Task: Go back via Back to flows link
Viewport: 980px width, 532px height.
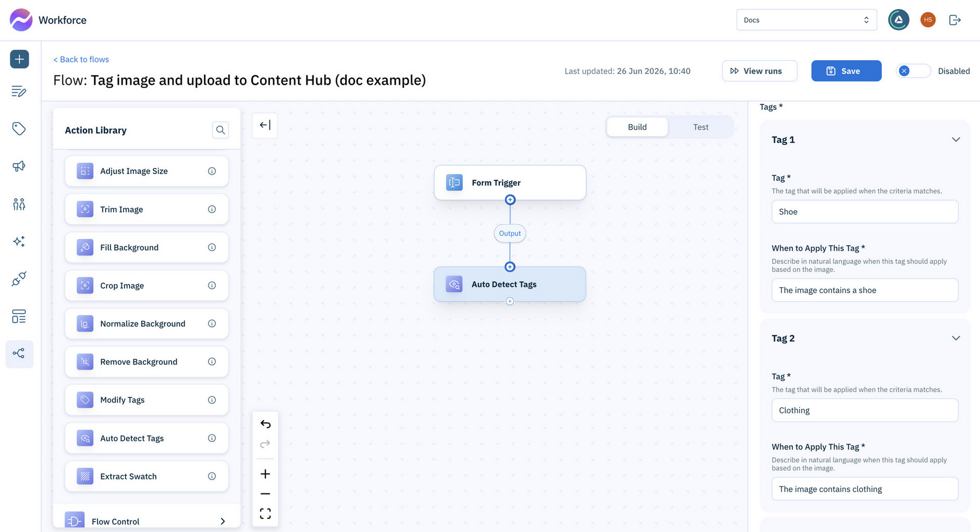Action: coord(81,59)
